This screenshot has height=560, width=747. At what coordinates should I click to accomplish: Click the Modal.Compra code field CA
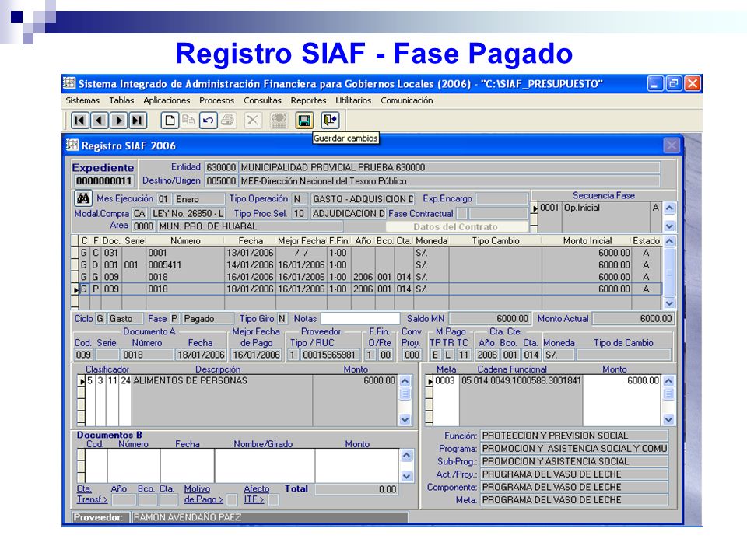(139, 213)
